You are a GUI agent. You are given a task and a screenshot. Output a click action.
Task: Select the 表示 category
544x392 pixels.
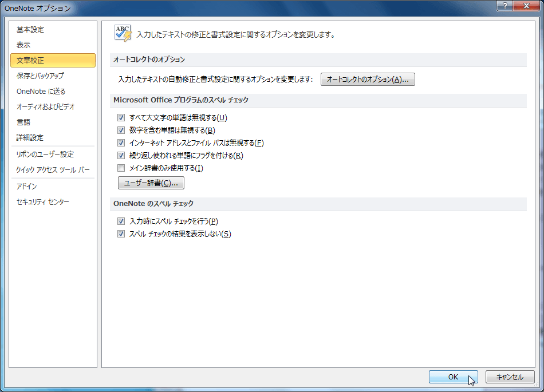click(53, 45)
